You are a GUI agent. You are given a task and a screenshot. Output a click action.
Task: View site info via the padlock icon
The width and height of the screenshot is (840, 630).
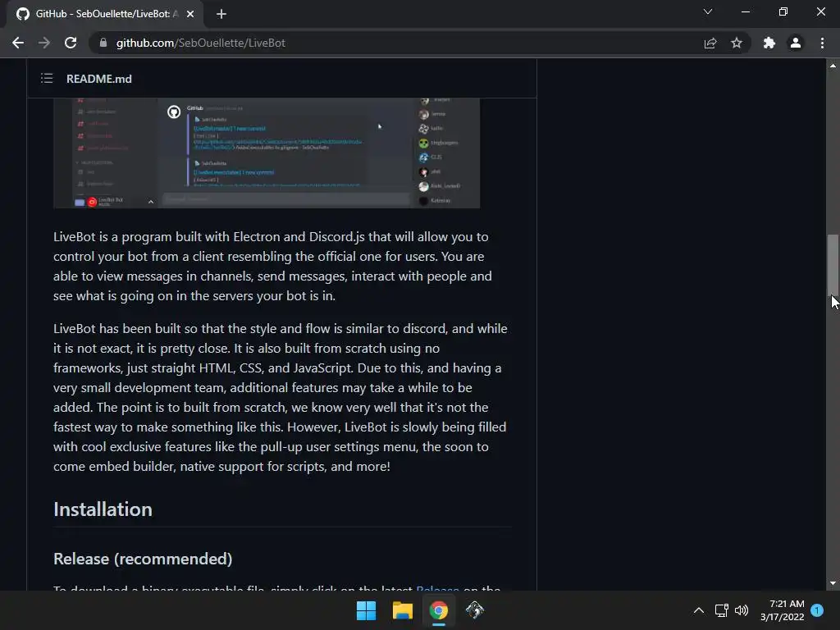click(x=103, y=43)
